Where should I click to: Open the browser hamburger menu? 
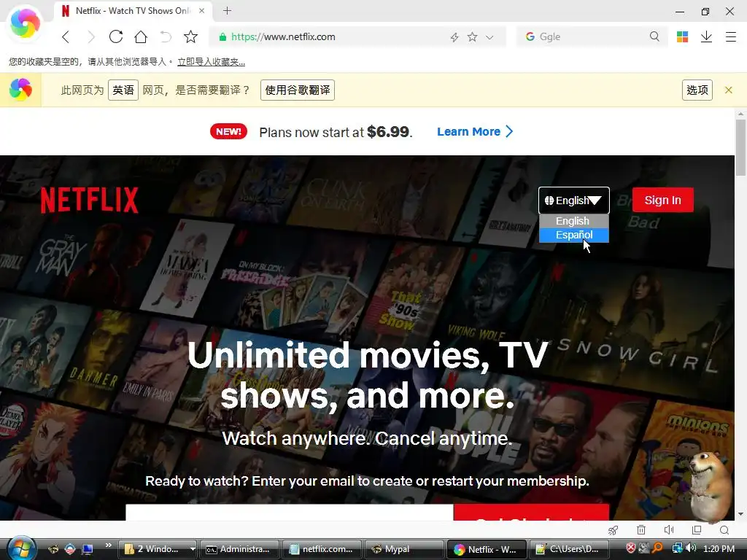pyautogui.click(x=731, y=36)
